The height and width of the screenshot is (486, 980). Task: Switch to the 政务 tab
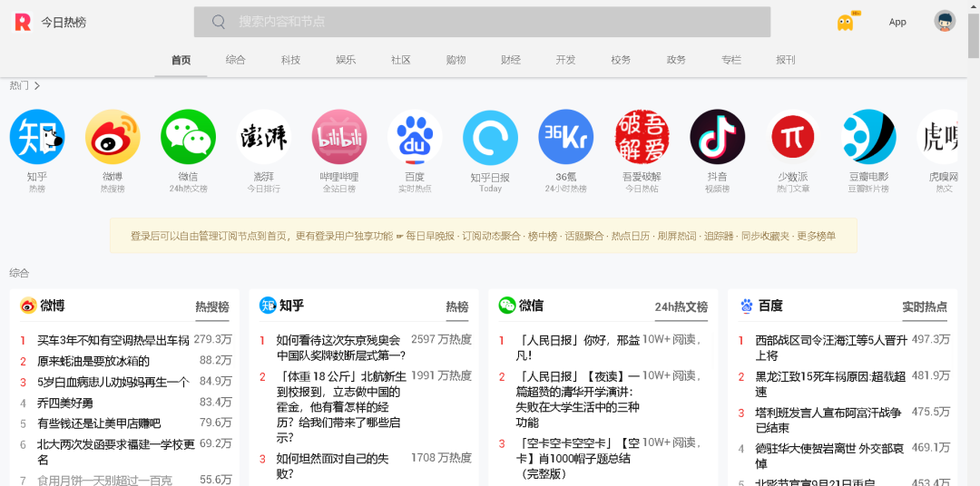pyautogui.click(x=676, y=60)
